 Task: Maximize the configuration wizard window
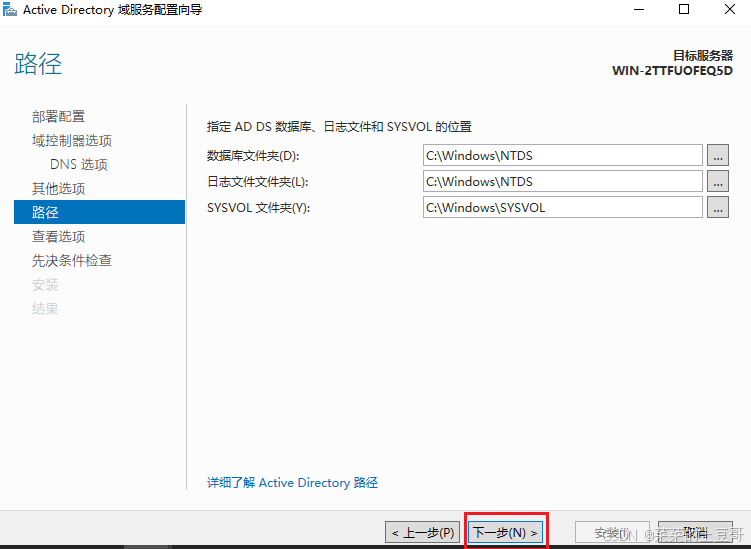tap(684, 9)
